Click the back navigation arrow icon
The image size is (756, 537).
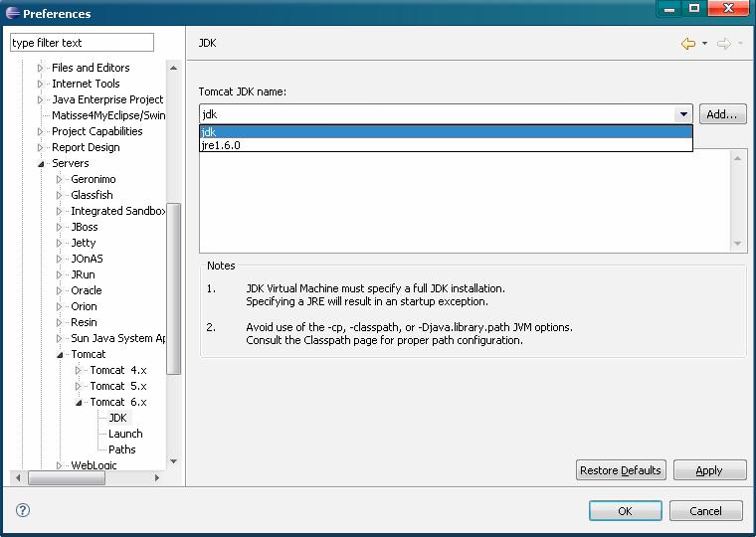coord(688,44)
